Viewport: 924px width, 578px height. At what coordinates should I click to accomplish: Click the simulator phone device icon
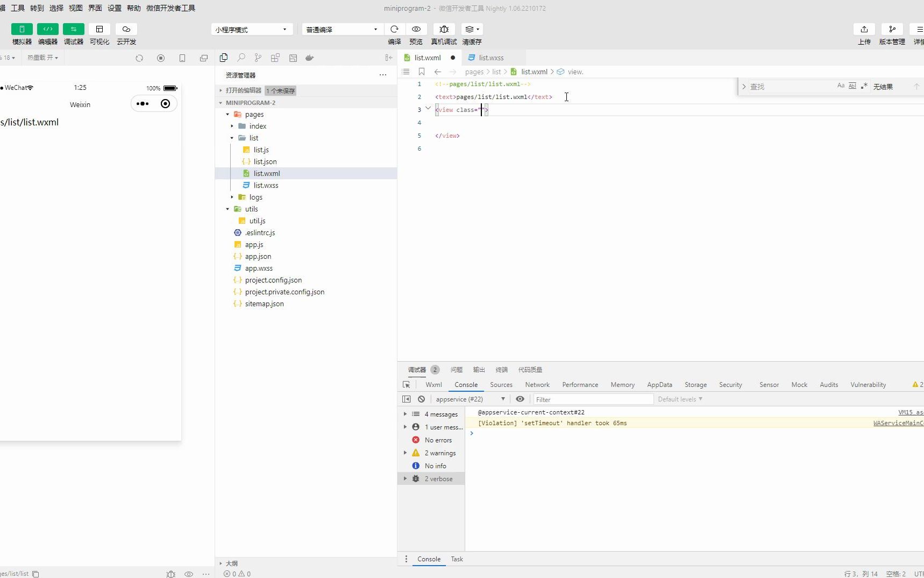(x=182, y=58)
